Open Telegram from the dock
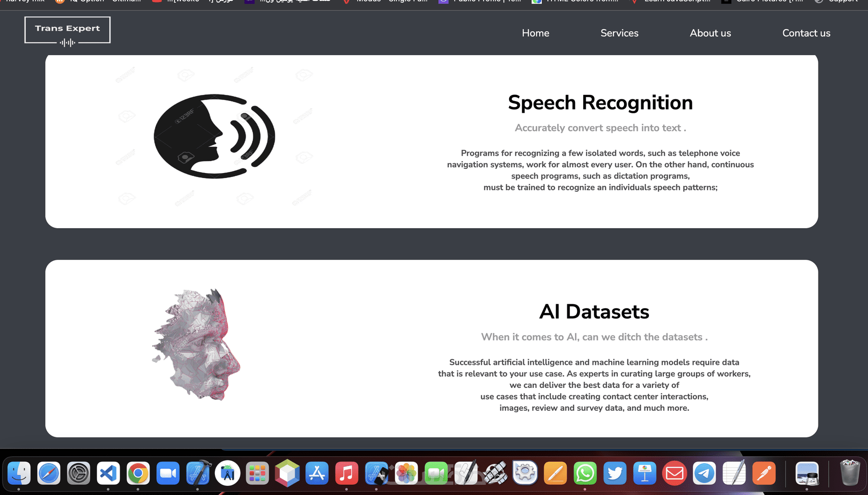This screenshot has width=868, height=495. click(x=704, y=473)
